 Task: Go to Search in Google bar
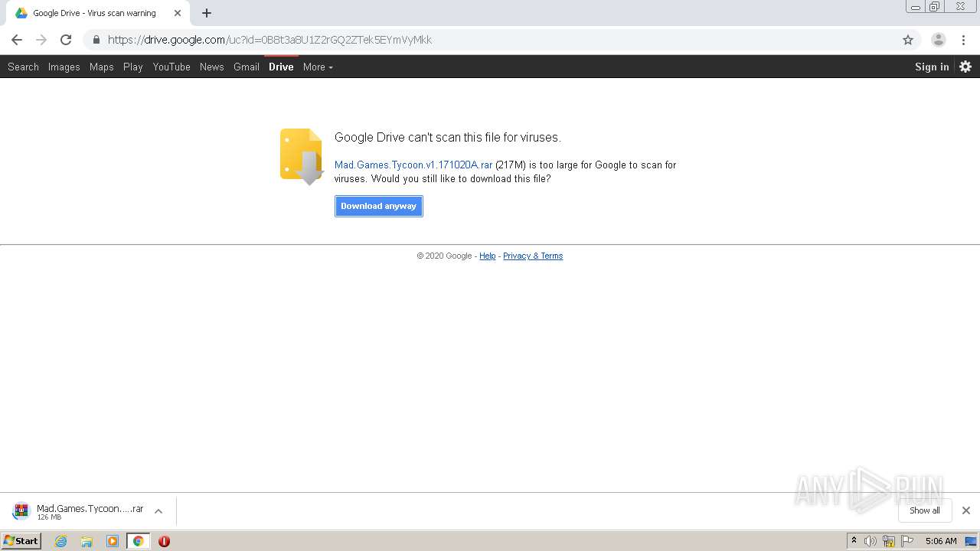pyautogui.click(x=23, y=67)
